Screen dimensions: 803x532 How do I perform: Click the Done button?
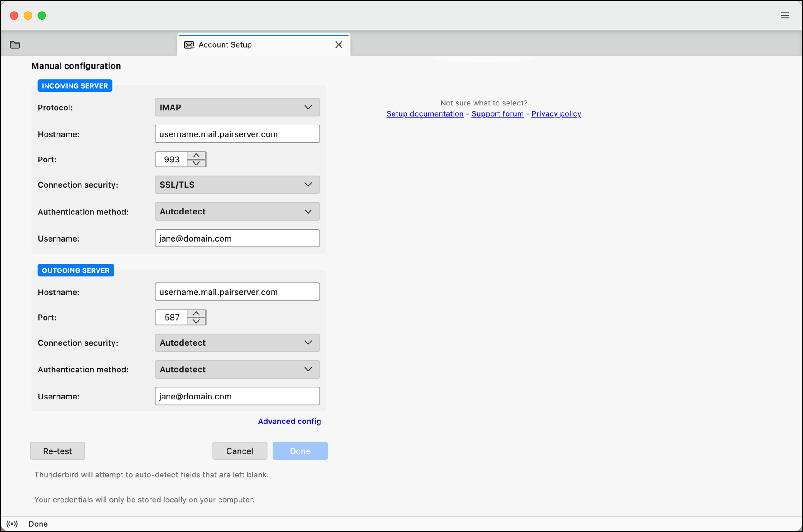coord(300,451)
